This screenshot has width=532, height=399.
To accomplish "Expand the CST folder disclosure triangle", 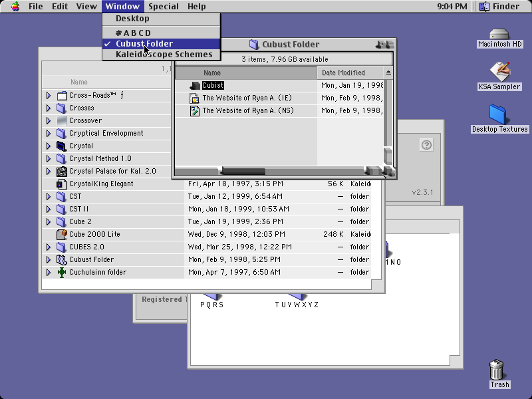I will [x=49, y=196].
